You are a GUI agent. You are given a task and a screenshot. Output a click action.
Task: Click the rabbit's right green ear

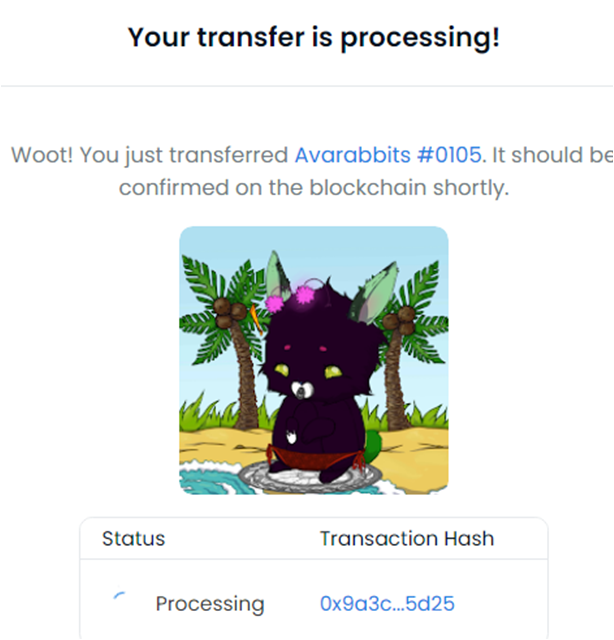click(374, 294)
